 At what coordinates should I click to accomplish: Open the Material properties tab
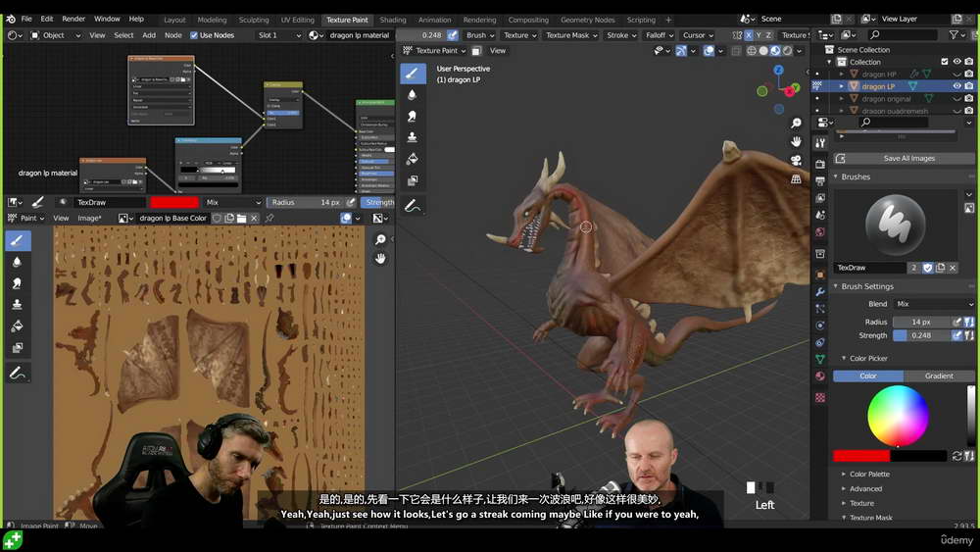(820, 376)
